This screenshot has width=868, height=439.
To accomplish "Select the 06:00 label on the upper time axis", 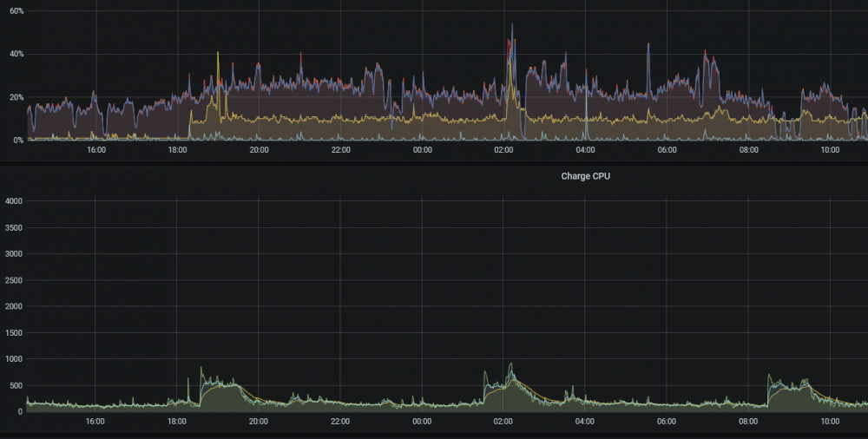I will (x=667, y=150).
